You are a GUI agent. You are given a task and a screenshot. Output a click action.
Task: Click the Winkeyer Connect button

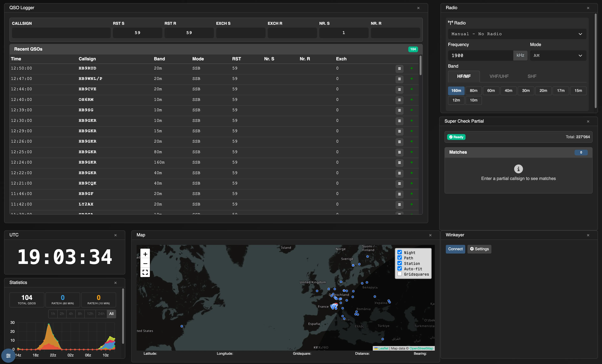coord(455,249)
